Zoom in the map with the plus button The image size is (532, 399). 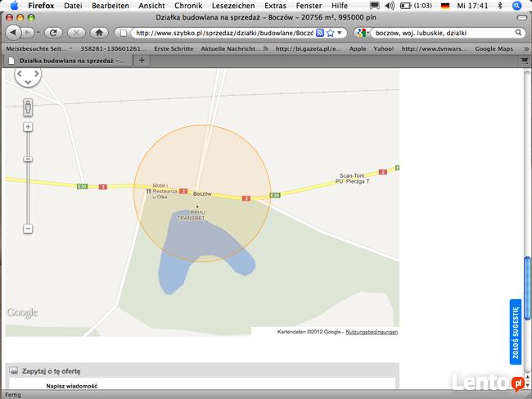coord(28,127)
